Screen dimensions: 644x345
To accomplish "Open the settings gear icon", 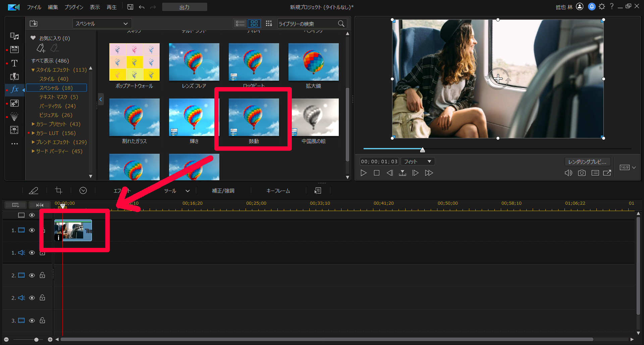I will (602, 7).
